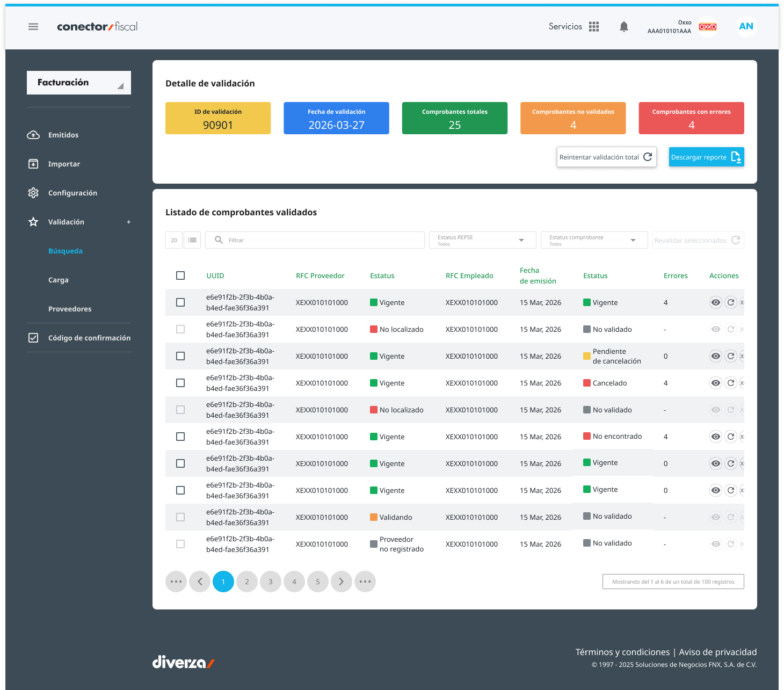This screenshot has width=784, height=690.
Task: Click the Emitidos cloud upload icon
Action: tap(33, 135)
